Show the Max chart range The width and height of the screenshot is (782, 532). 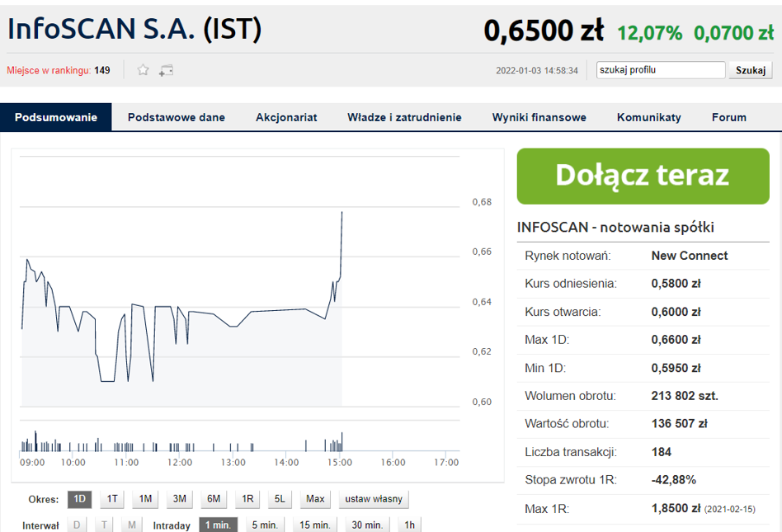click(x=315, y=499)
